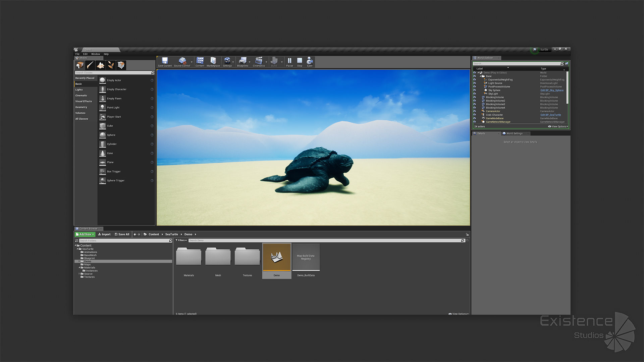Open the Add New dropdown
644x362 pixels.
click(x=85, y=234)
